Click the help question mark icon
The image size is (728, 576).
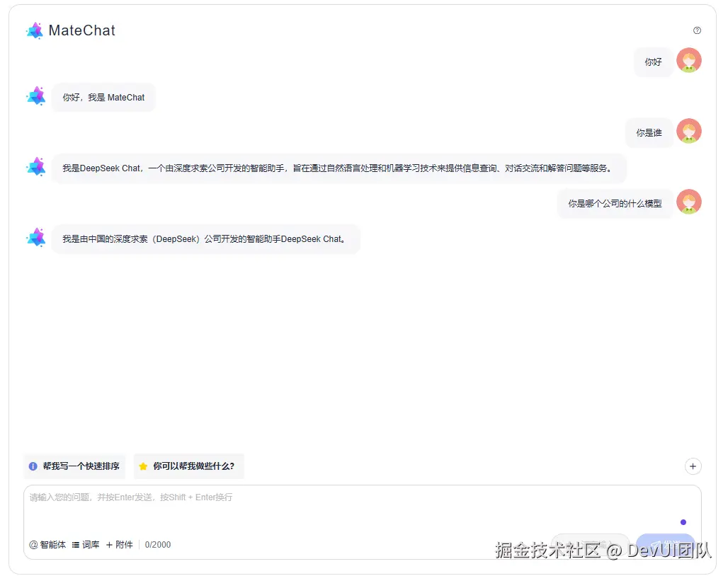click(x=697, y=30)
